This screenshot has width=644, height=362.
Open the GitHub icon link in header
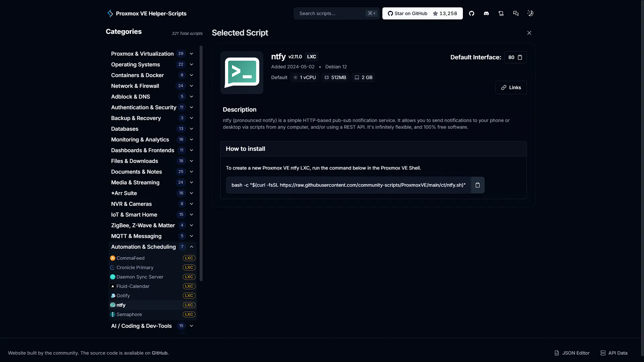(472, 13)
